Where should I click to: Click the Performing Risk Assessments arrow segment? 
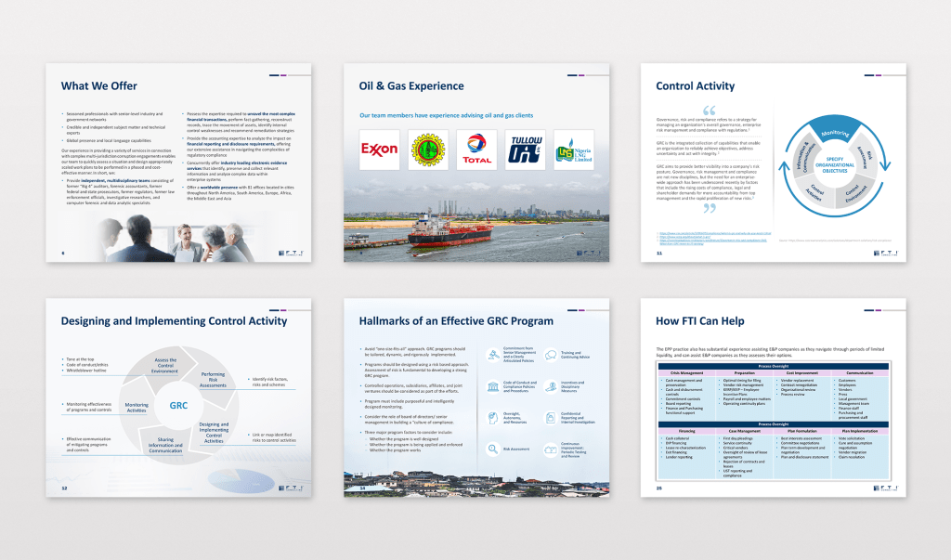coord(214,379)
